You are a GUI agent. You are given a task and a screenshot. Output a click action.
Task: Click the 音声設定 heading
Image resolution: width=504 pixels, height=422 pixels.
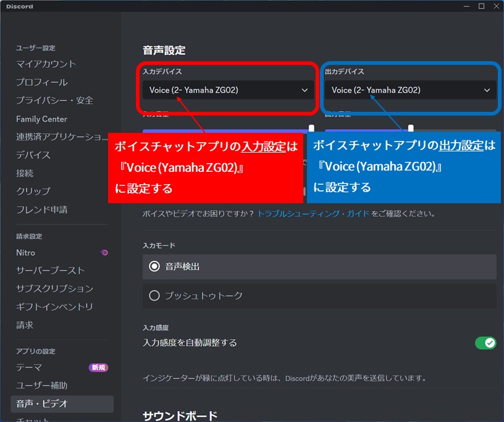(164, 50)
